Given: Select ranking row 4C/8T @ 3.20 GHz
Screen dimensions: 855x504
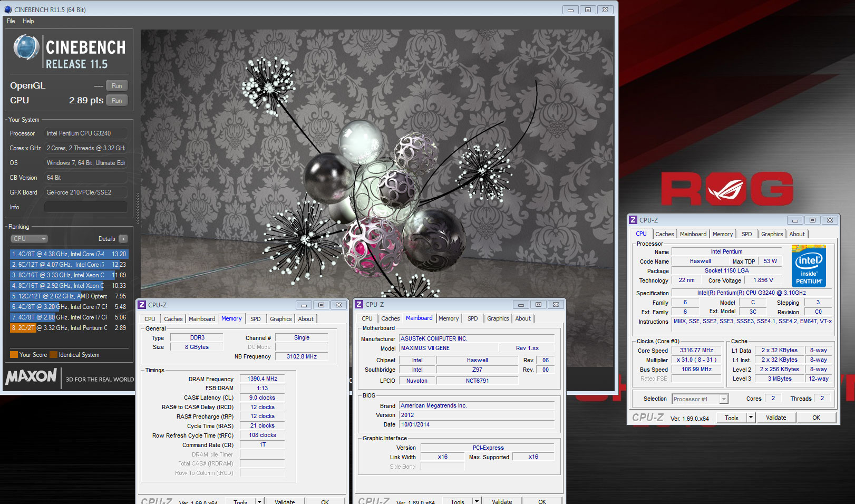Looking at the screenshot, I should click(69, 307).
